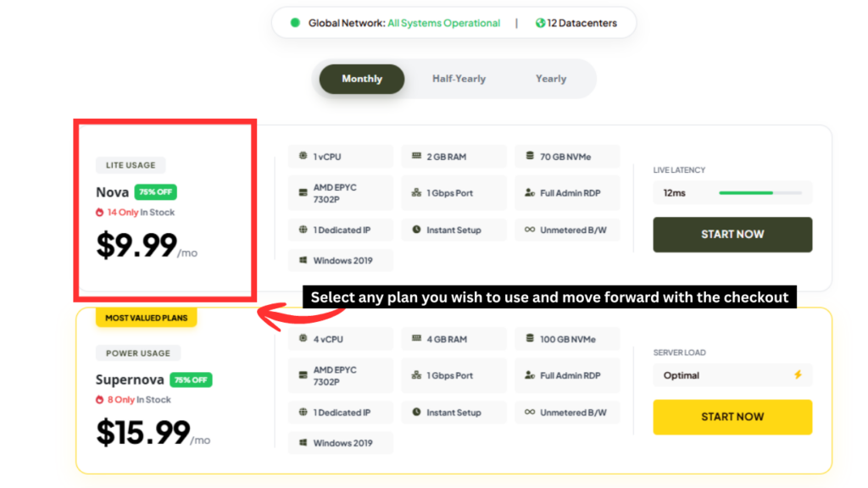Image resolution: width=868 pixels, height=488 pixels.
Task: Select the Unmetered B/W icon
Action: pyautogui.click(x=531, y=230)
